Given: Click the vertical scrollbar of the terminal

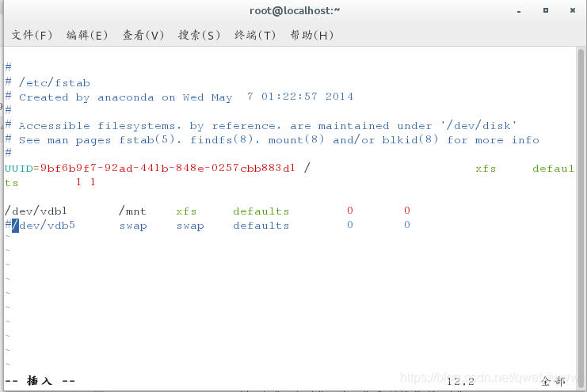Looking at the screenshot, I should pos(581,219).
